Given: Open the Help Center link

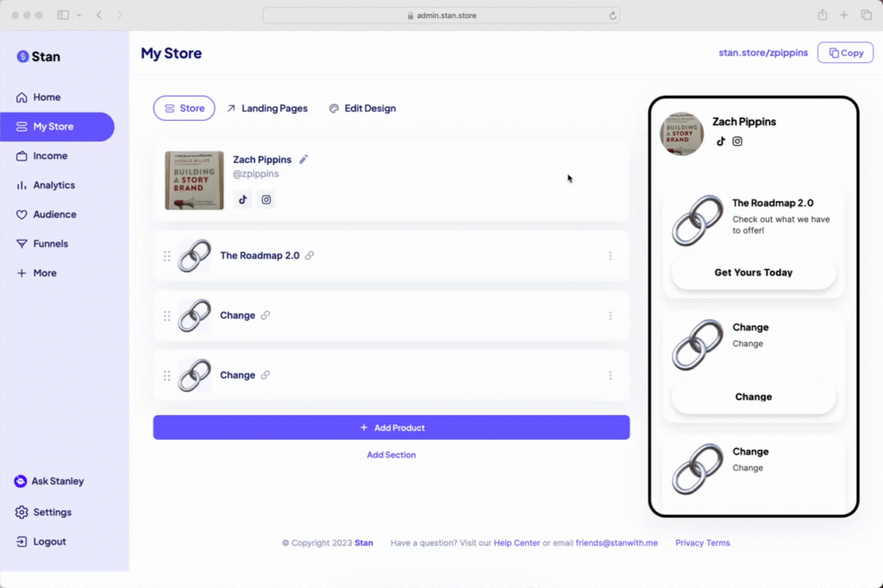Looking at the screenshot, I should [x=517, y=542].
